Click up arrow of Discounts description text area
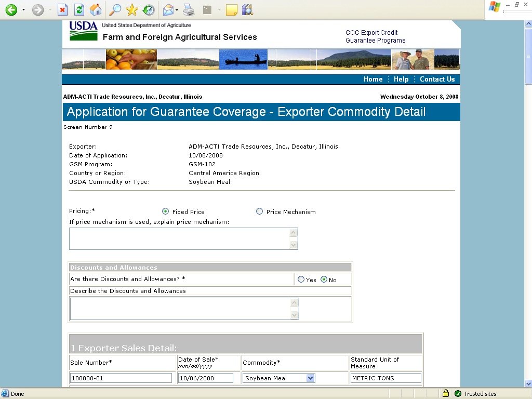This screenshot has height=399, width=532. [x=295, y=303]
